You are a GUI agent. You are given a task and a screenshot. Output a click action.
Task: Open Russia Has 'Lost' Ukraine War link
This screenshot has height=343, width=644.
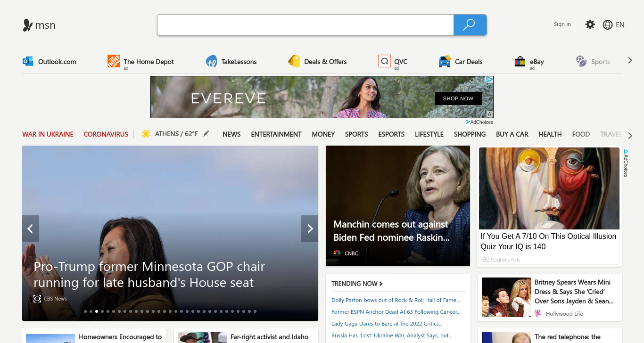(x=392, y=335)
